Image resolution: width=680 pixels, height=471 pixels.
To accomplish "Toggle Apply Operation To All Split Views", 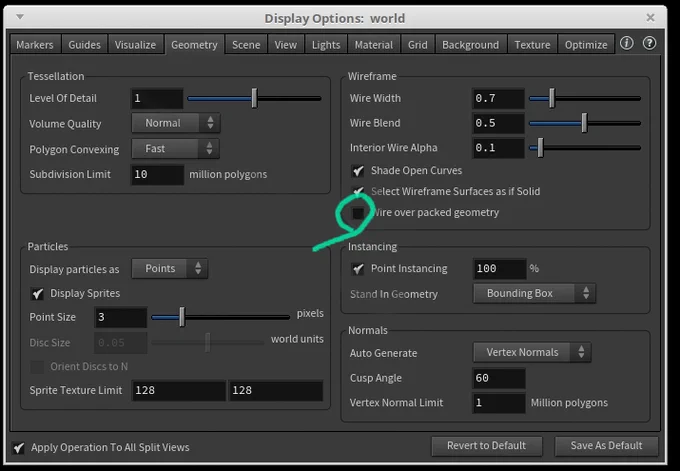I will click(x=18, y=448).
